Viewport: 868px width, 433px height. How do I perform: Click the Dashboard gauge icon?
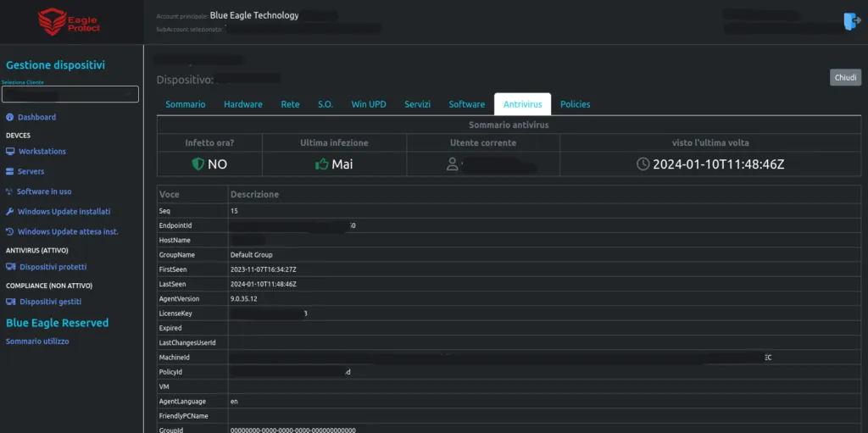pos(10,118)
